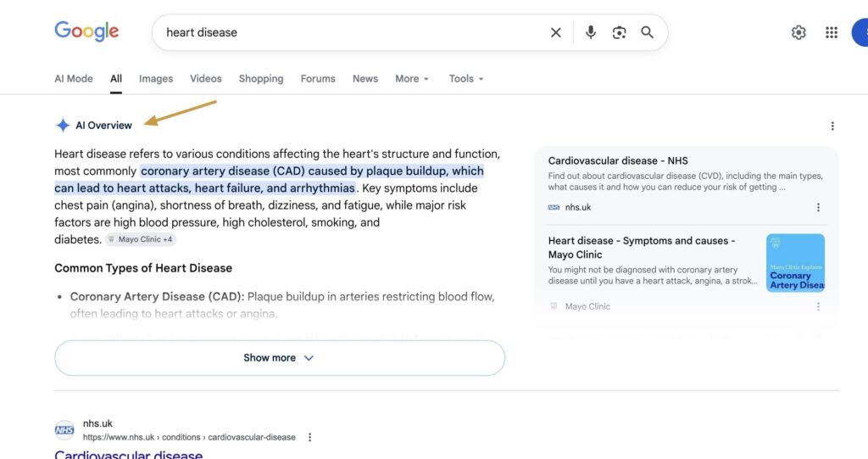Focus the heart disease search input field
Viewport: 868px width, 459px height.
coord(354,33)
